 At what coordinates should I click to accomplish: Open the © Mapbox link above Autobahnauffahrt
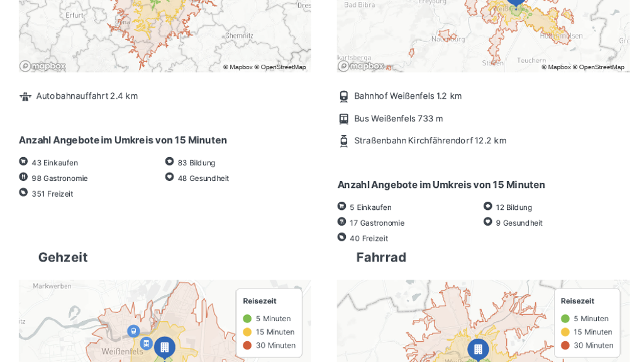(x=237, y=67)
